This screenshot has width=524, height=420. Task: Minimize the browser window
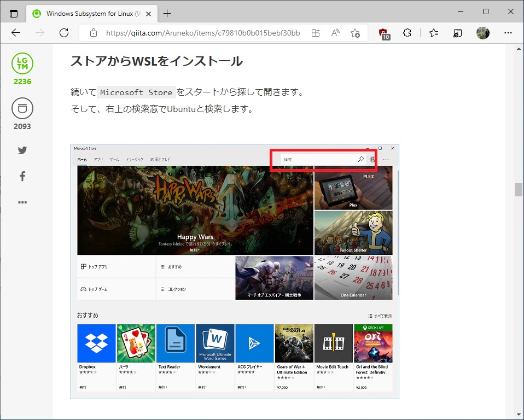coord(461,11)
